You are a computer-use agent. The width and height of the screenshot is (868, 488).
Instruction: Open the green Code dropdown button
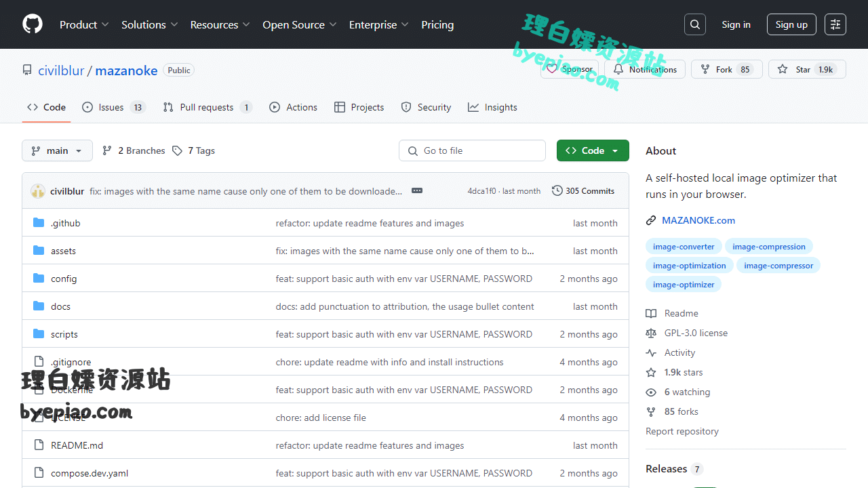click(x=593, y=150)
